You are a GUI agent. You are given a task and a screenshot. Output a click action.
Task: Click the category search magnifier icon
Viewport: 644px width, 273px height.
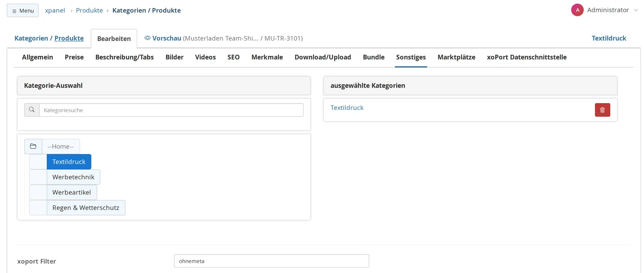point(32,110)
